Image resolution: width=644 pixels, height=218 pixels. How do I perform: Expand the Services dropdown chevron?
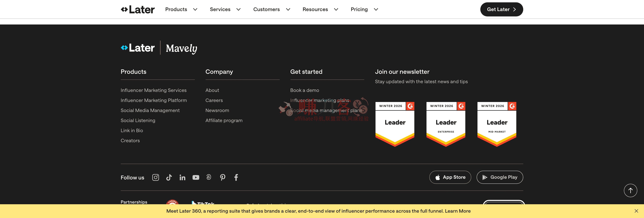(238, 10)
